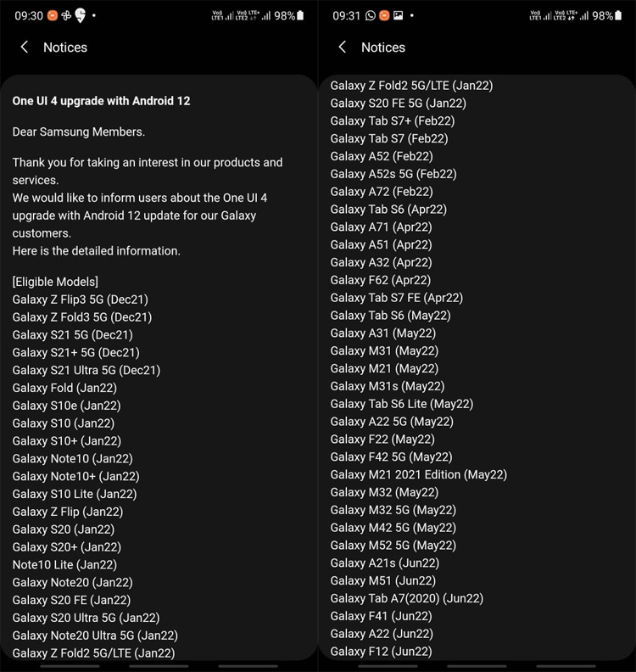Viewport: 636px width, 672px height.
Task: Tap the Galaxy M21 2021 Edition (May22) entry
Action: click(x=418, y=474)
